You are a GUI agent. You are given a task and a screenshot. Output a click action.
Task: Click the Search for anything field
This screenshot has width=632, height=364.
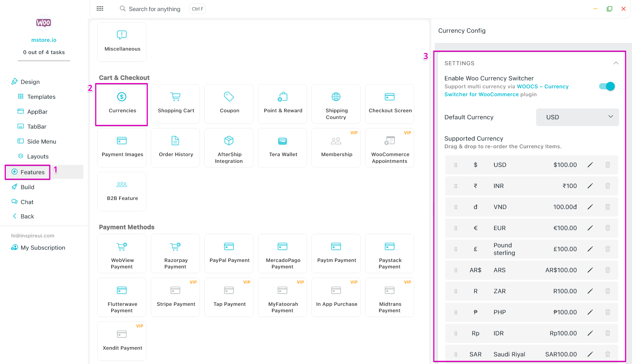[x=154, y=9]
